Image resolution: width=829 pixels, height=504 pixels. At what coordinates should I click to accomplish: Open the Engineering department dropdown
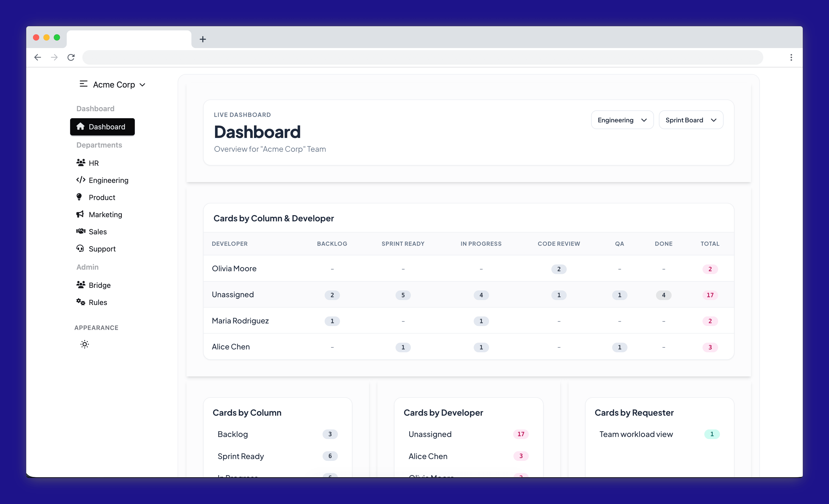pos(622,120)
